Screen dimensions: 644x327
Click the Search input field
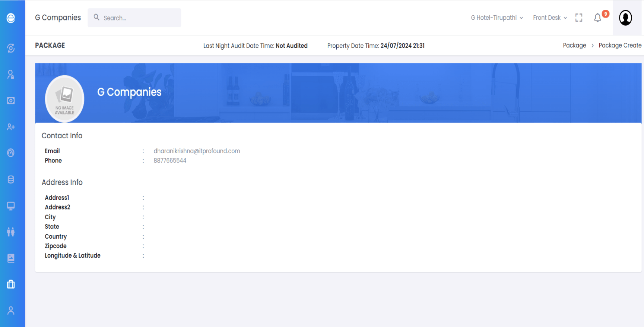coord(134,18)
